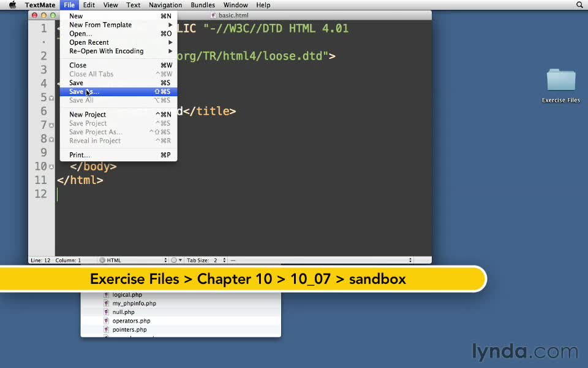588x368 pixels.
Task: Choose New from the File menu
Action: (x=118, y=16)
